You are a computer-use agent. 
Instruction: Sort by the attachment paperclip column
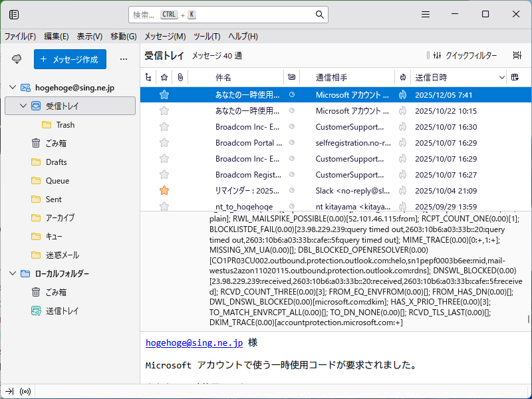(x=180, y=77)
